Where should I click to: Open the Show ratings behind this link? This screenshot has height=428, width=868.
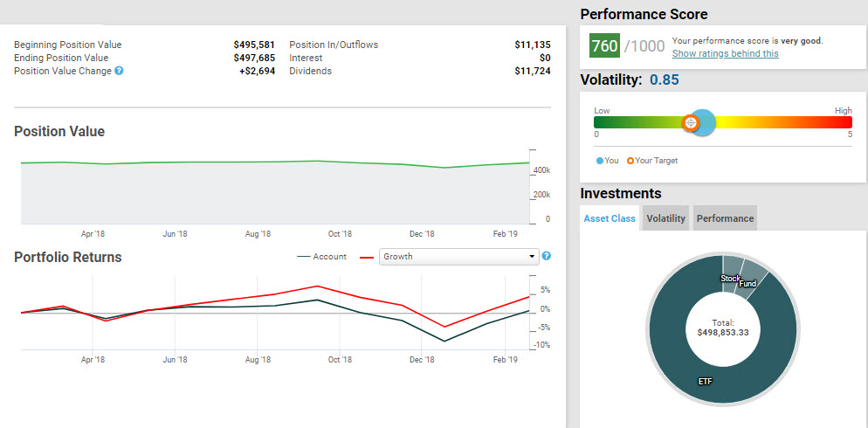point(725,54)
